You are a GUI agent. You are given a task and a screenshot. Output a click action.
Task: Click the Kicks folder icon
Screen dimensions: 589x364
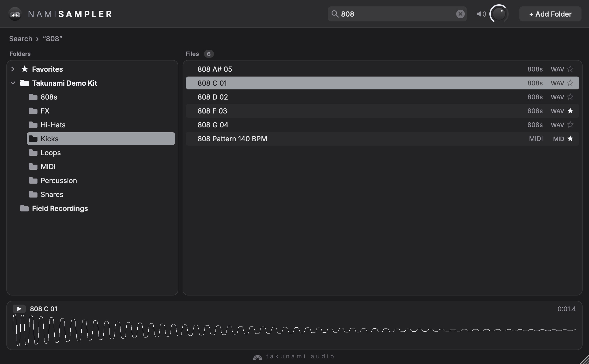pos(33,139)
